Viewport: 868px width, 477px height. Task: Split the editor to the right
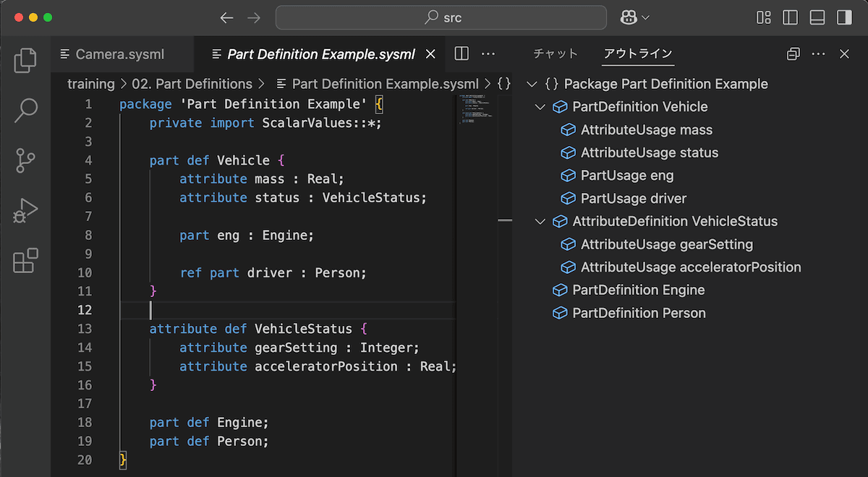click(461, 53)
